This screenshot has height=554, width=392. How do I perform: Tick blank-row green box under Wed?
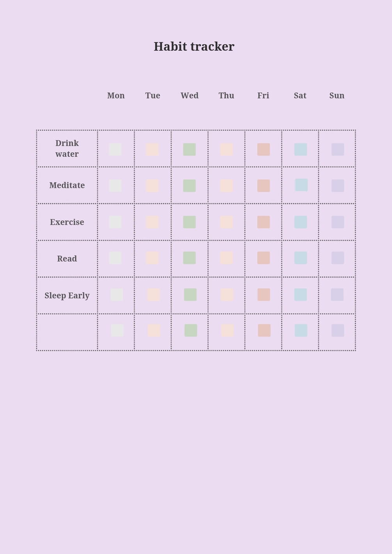point(191,330)
